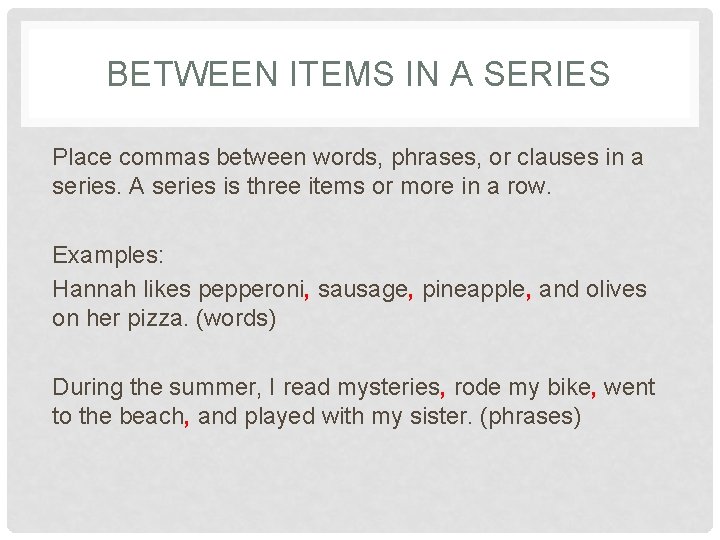This screenshot has height=540, width=720.
Task: Click the word 'pizza' in the example
Action: (x=155, y=319)
